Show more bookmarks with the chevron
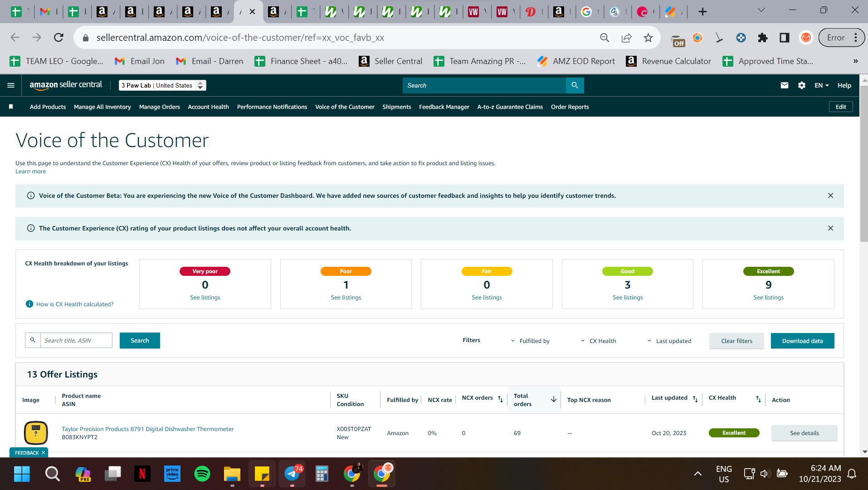Viewport: 868px width, 490px height. 855,61
